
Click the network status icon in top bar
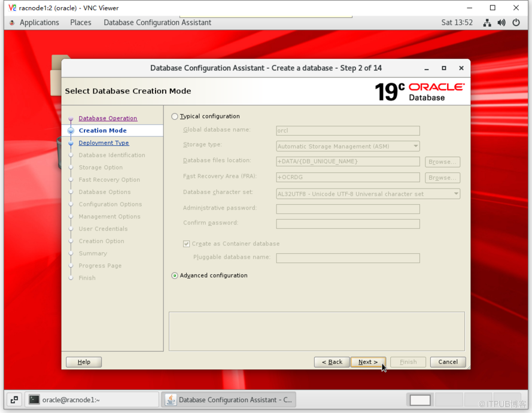487,23
